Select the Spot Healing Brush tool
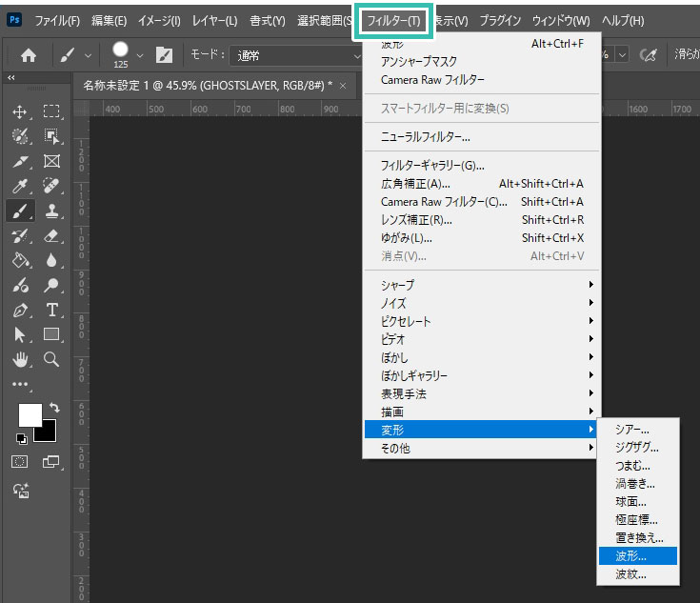 coord(51,186)
